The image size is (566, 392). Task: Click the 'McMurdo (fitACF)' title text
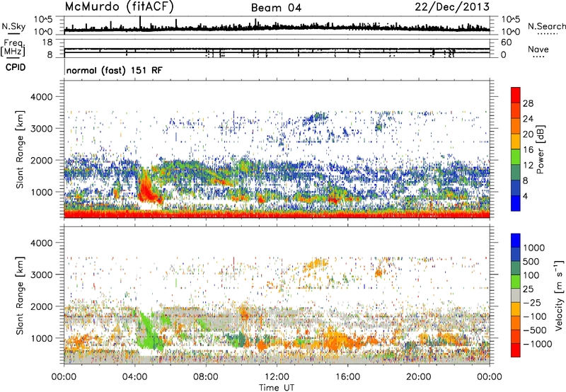[119, 7]
